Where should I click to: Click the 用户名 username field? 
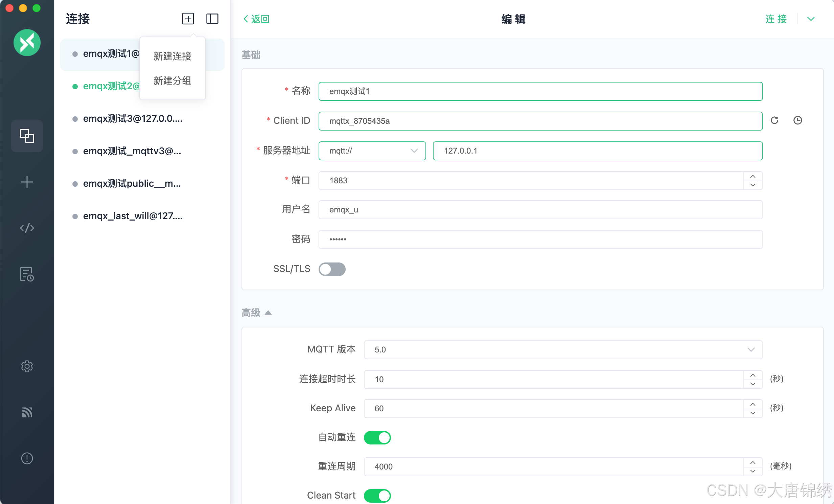tap(540, 209)
